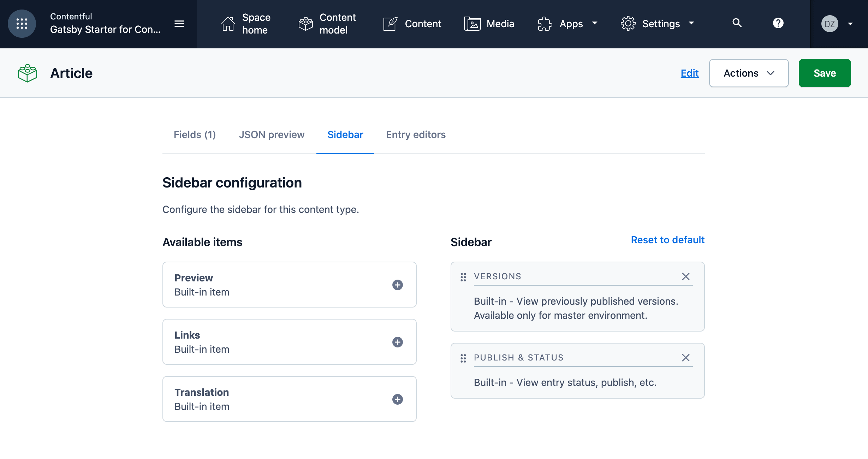This screenshot has height=459, width=868.
Task: Save the content type changes
Action: 825,73
